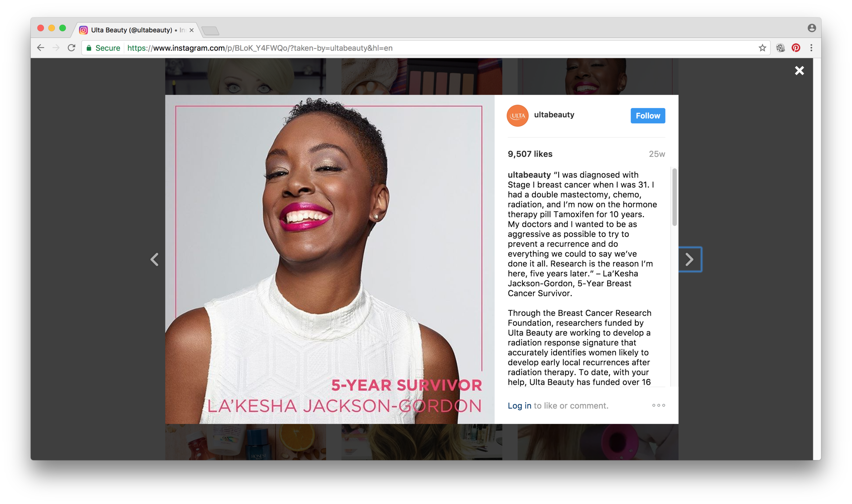Click the Secure padlock site info
The height and width of the screenshot is (504, 852).
click(103, 48)
